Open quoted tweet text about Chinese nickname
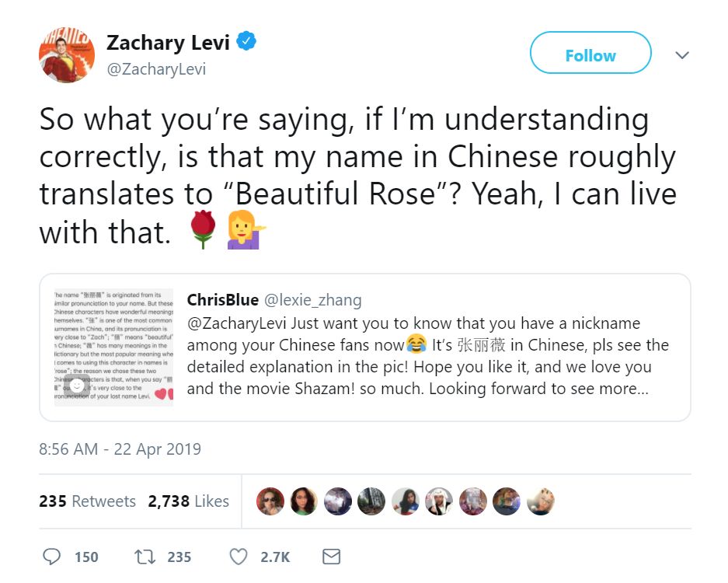Viewport: 728px width, 583px height. click(427, 355)
